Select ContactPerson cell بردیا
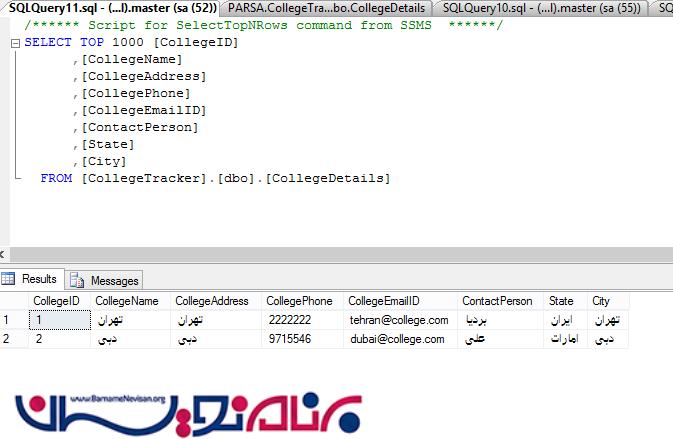 (501, 320)
